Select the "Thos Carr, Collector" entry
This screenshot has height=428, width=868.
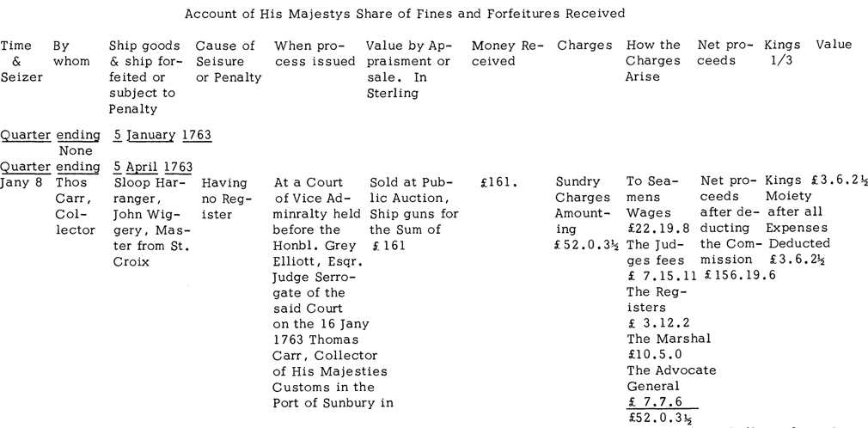click(x=74, y=206)
